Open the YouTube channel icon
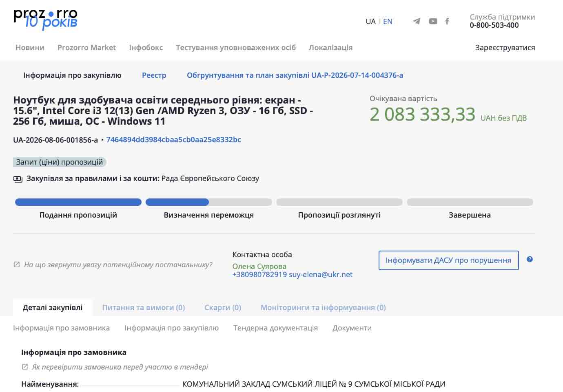This screenshot has height=392, width=563. pos(433,21)
